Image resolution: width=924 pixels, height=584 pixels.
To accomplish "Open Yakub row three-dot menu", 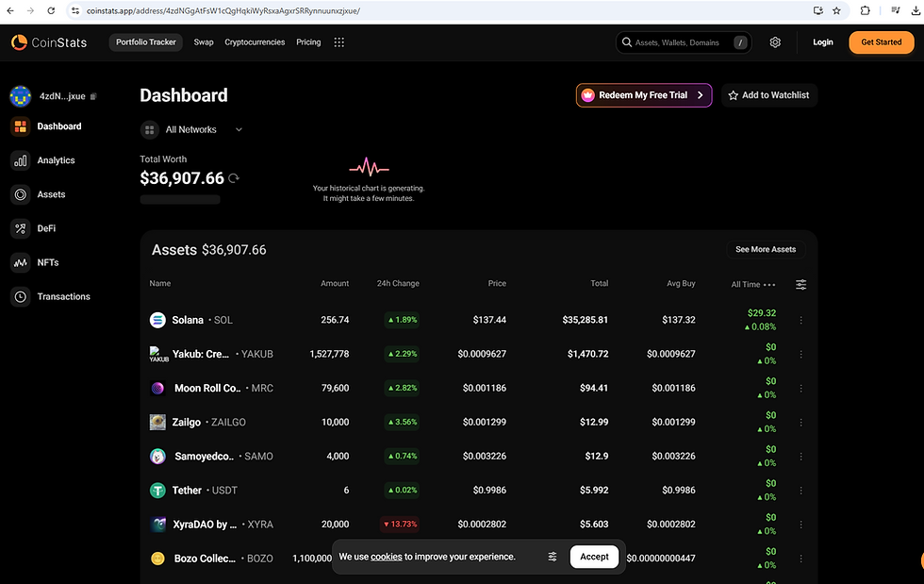I will tap(800, 354).
